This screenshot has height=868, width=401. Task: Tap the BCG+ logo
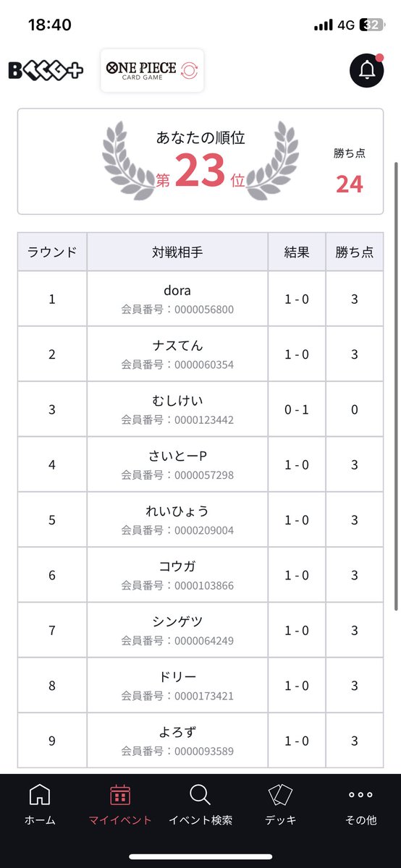(46, 70)
